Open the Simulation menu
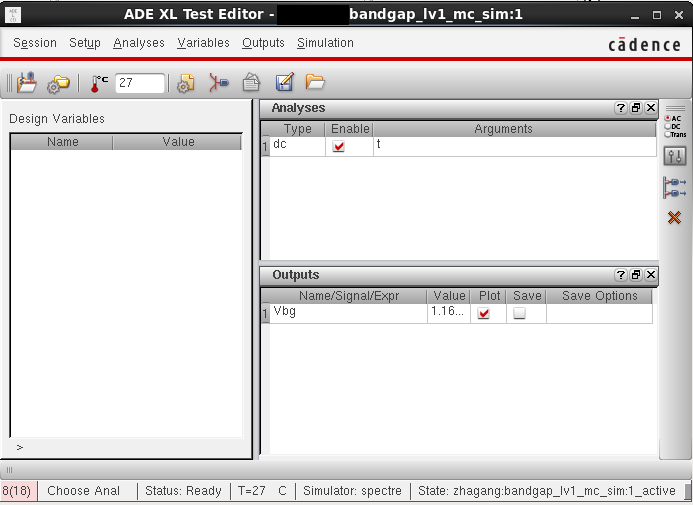The image size is (693, 505). 325,43
